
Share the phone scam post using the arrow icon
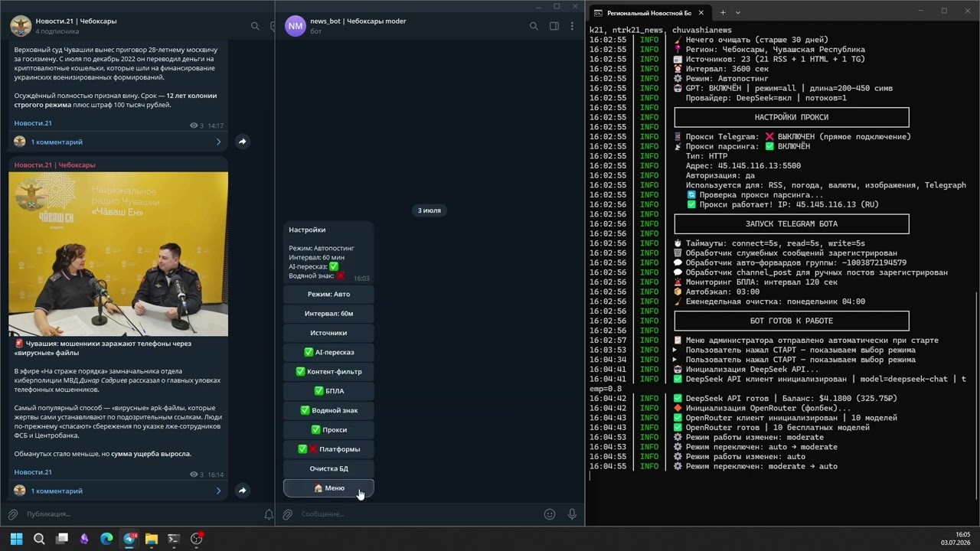pos(242,491)
